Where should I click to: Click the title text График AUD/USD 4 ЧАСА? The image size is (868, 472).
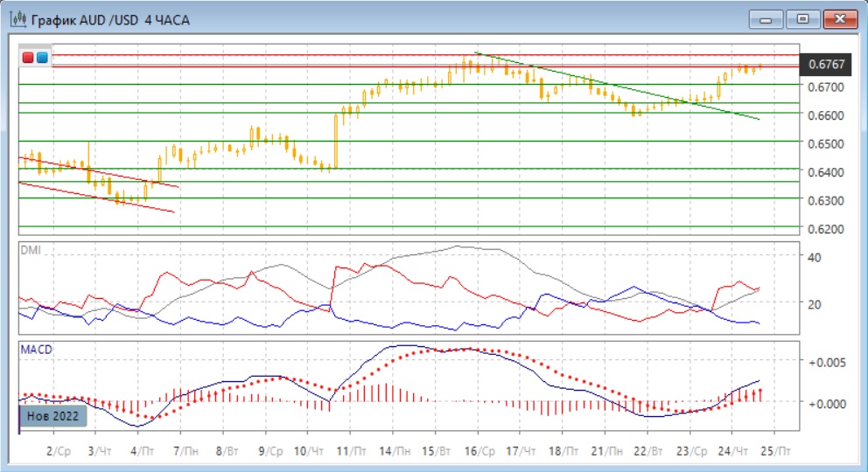109,18
